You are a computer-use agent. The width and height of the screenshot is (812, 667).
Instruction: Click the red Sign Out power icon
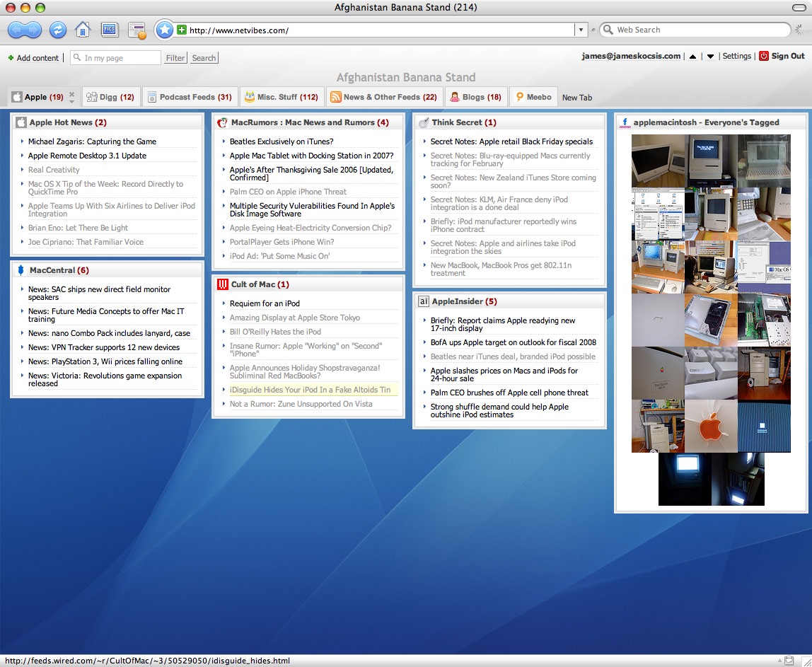764,56
